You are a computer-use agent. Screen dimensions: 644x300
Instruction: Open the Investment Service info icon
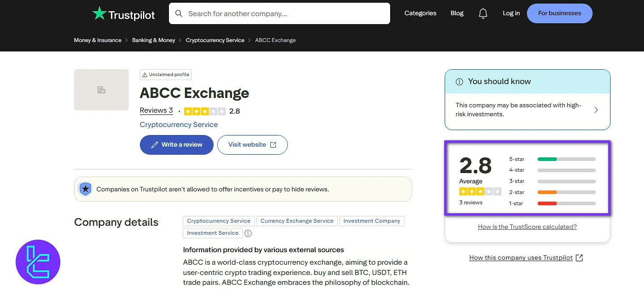[x=248, y=233]
